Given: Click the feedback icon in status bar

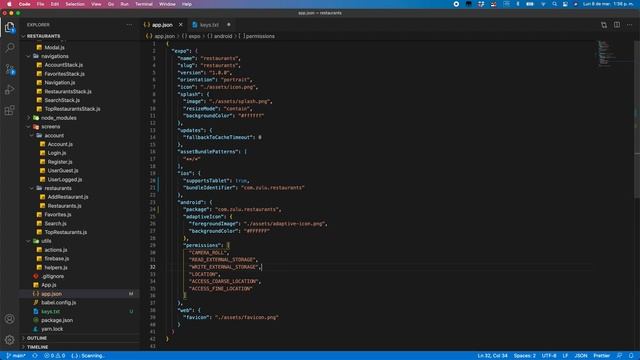Looking at the screenshot, I should 619,356.
